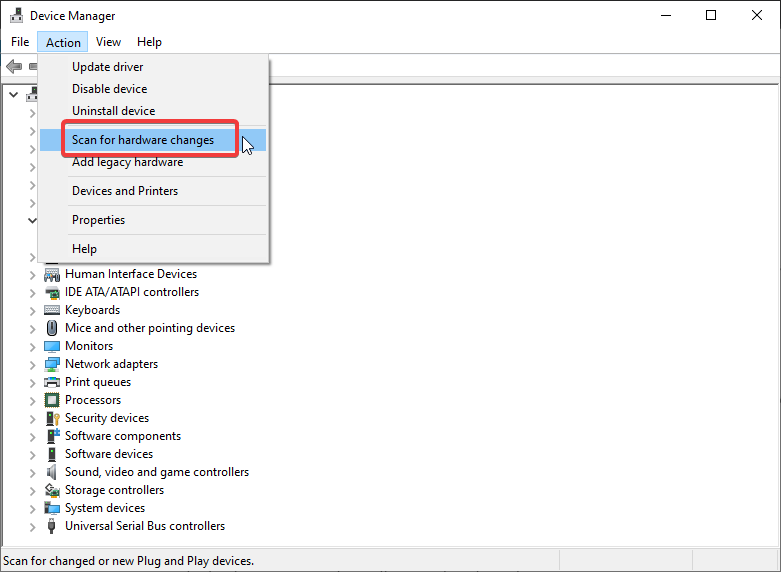Expand the IDE ATA/ATAPI controllers node

(32, 292)
